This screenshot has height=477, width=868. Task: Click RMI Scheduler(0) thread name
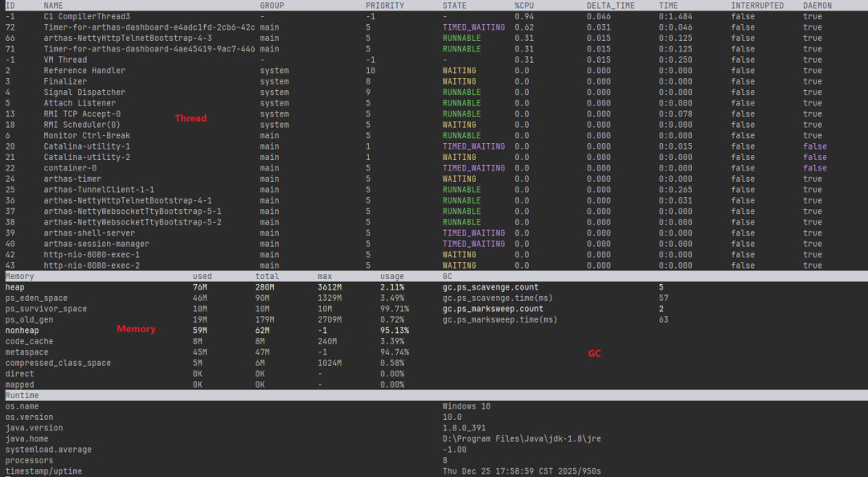82,125
